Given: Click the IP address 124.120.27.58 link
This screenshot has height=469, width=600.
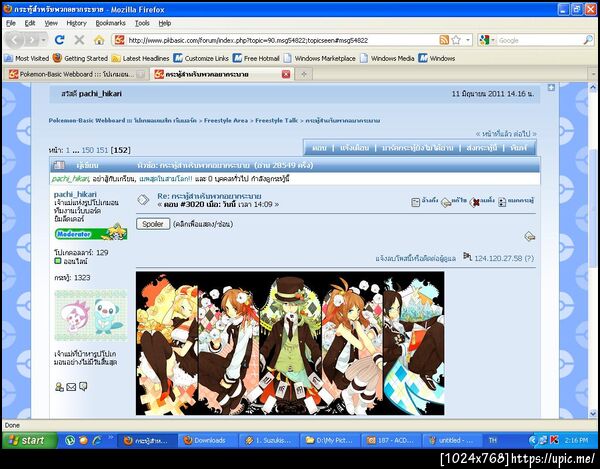Looking at the screenshot, I should [499, 258].
